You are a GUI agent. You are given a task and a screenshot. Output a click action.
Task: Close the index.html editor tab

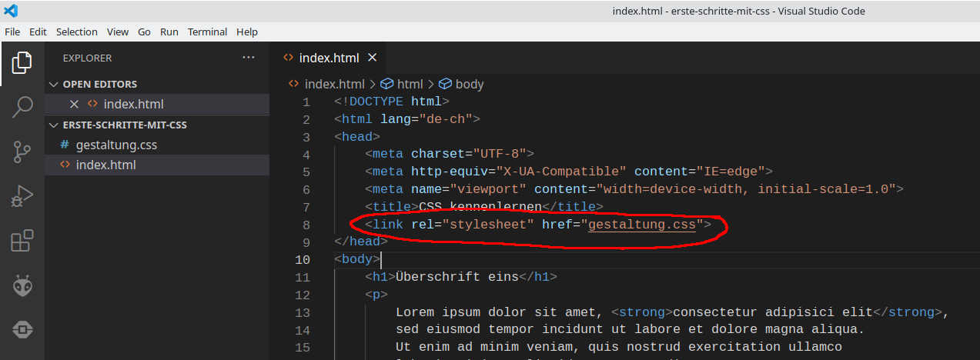[x=373, y=58]
